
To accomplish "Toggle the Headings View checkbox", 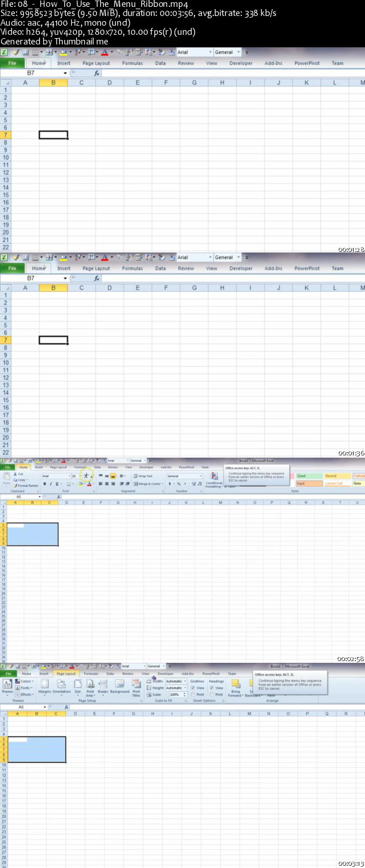I will [212, 688].
